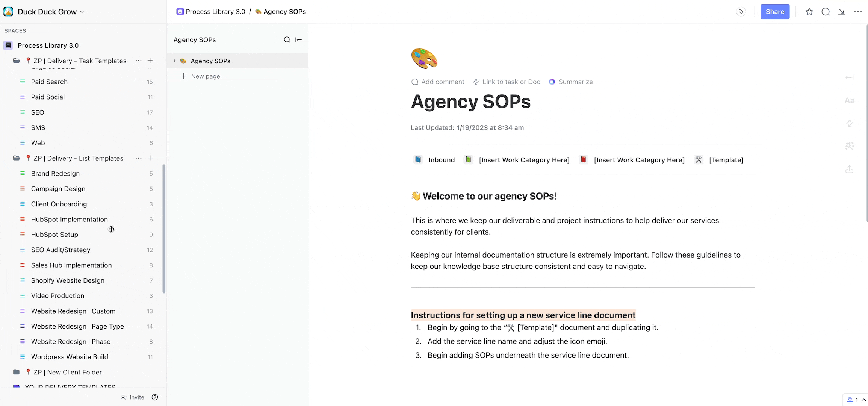Select SEO item in task templates list
Viewport: 868px width, 406px height.
click(x=37, y=112)
